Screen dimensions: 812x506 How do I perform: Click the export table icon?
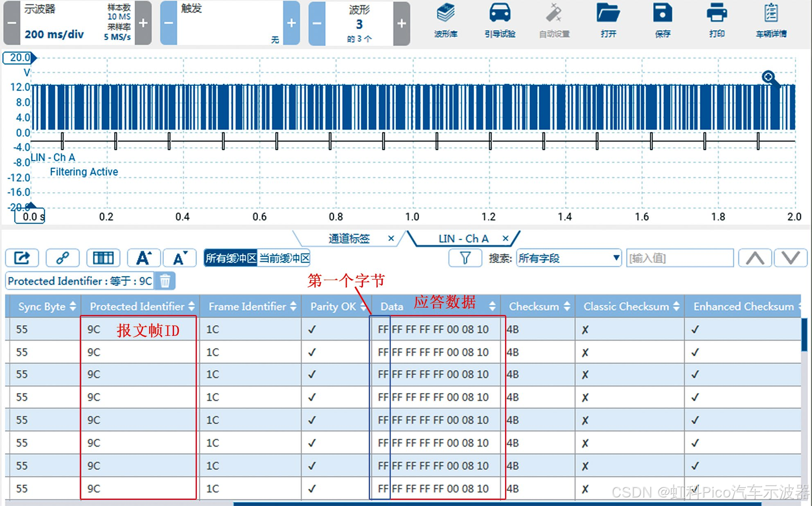coord(22,258)
